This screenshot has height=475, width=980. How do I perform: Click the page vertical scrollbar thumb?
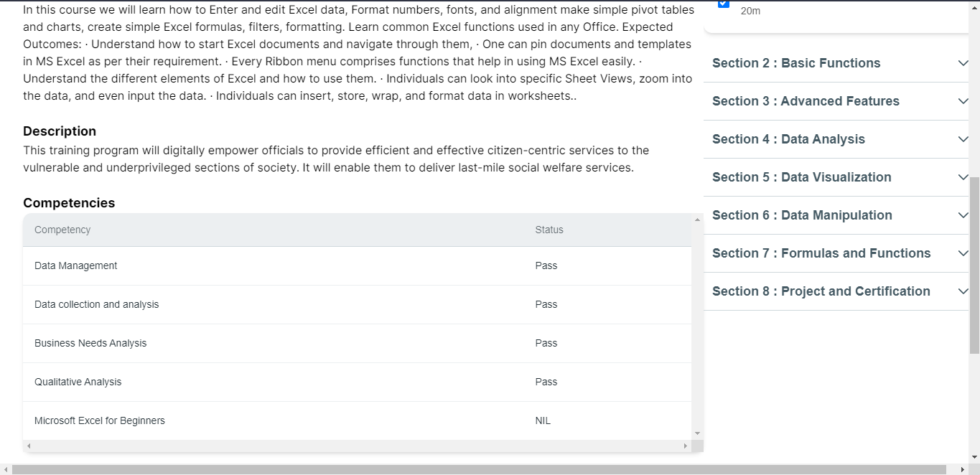click(974, 265)
